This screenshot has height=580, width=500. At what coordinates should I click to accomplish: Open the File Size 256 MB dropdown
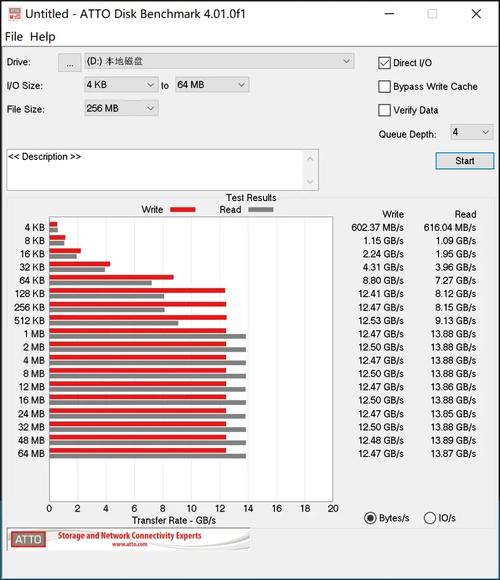(121, 108)
